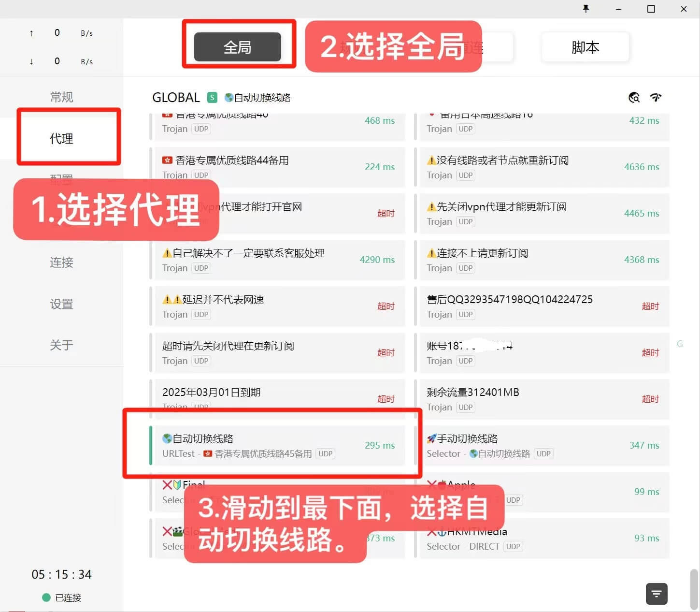Go to 设置 in the sidebar
700x612 pixels.
click(x=62, y=304)
